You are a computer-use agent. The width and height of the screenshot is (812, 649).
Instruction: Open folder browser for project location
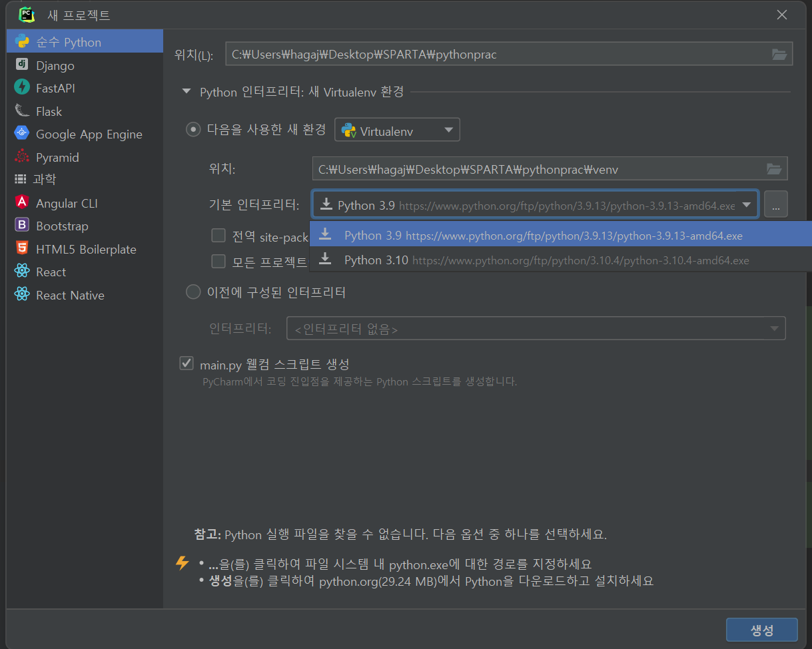pyautogui.click(x=779, y=55)
